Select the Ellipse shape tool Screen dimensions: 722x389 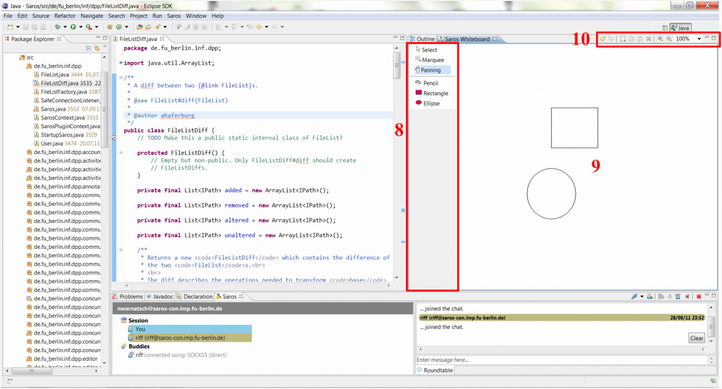(x=427, y=103)
